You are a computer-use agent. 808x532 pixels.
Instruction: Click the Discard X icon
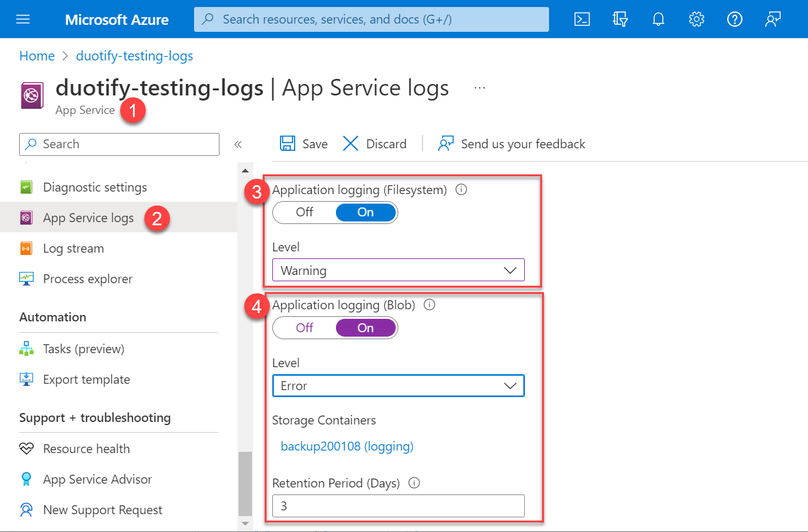click(x=351, y=143)
